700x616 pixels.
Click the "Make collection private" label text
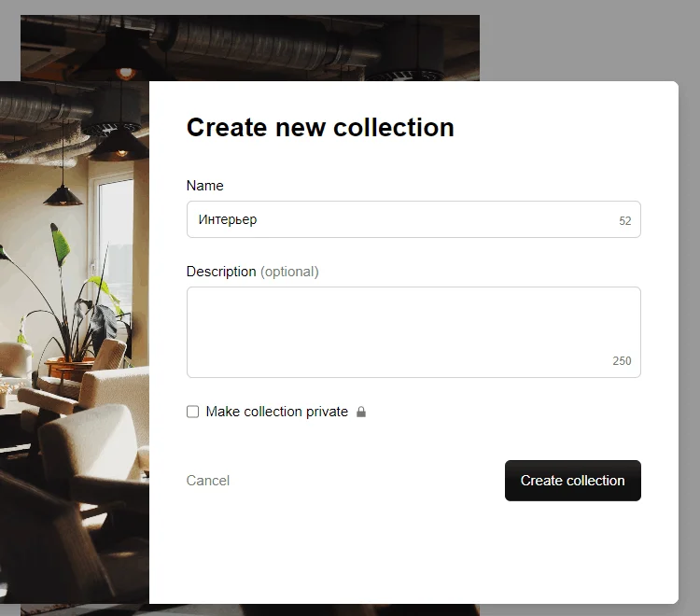(x=276, y=412)
